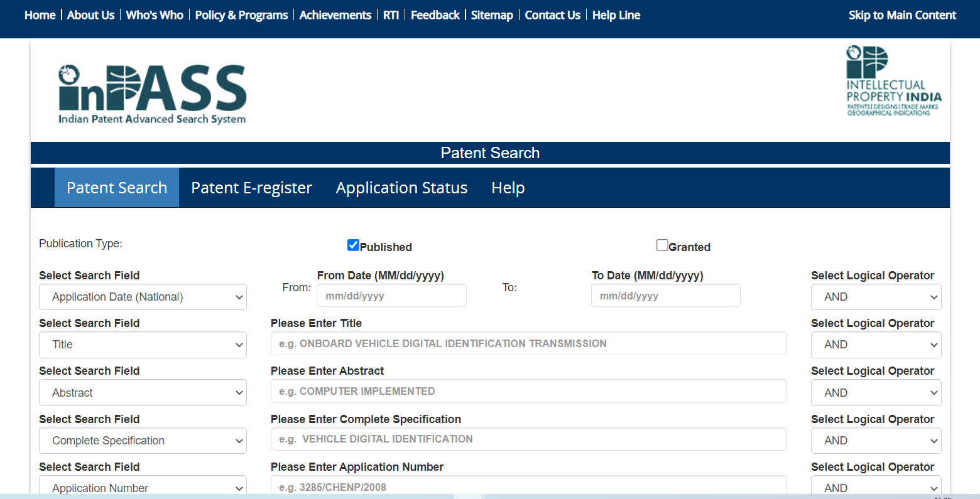Open the Feedback link
The height and width of the screenshot is (499, 980).
pos(435,15)
